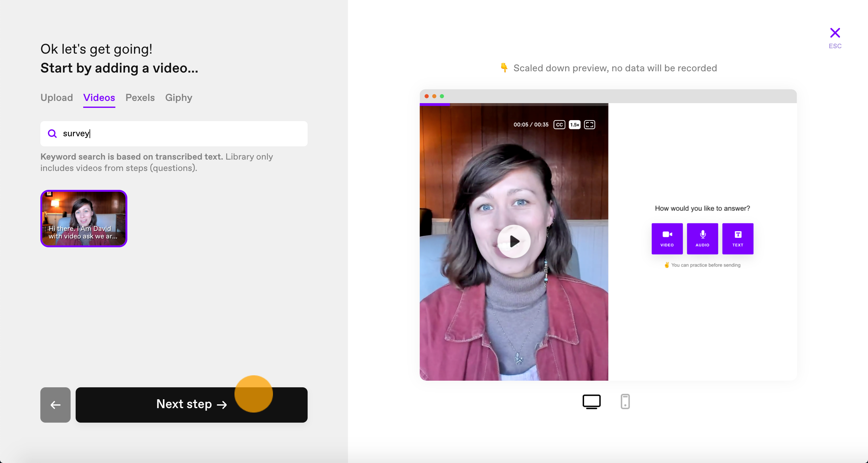Image resolution: width=868 pixels, height=463 pixels.
Task: Switch to desktop preview mode
Action: [591, 401]
